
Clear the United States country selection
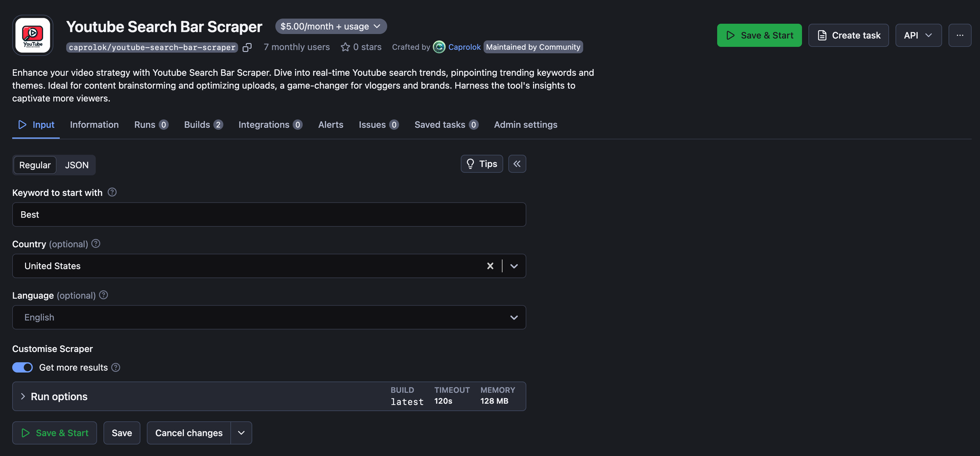[490, 266]
